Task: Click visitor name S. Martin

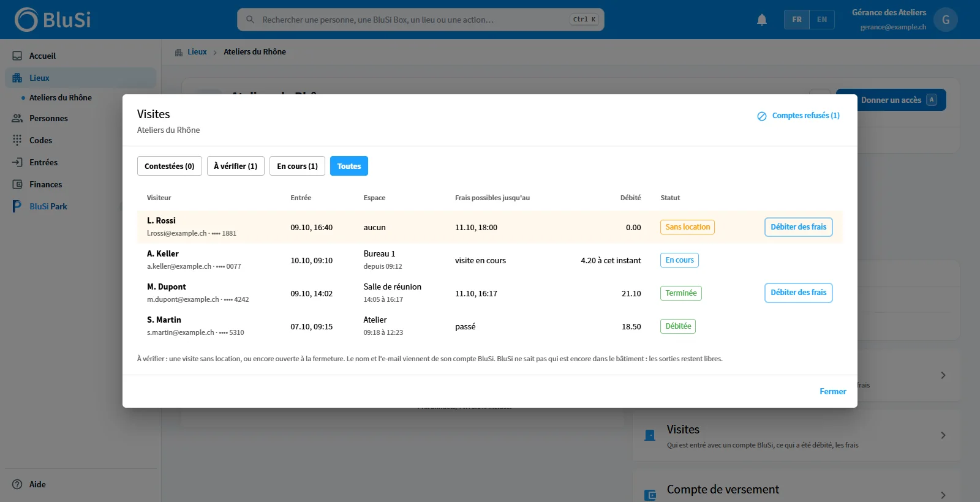Action: click(x=164, y=320)
